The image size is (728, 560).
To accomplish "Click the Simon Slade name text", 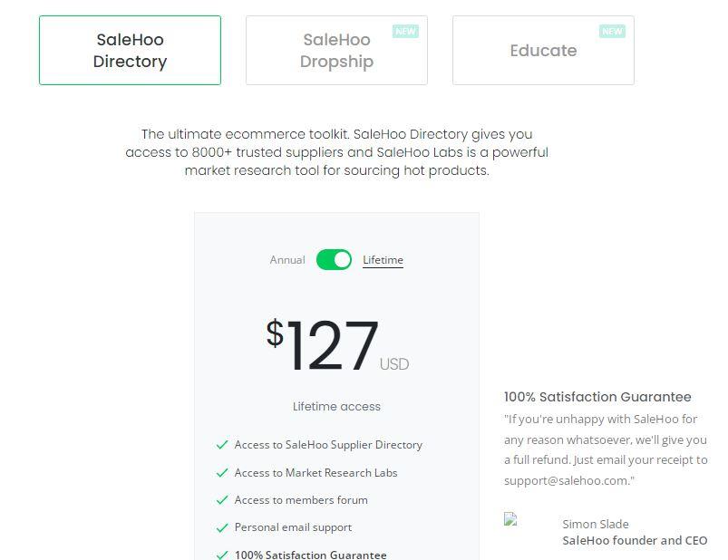I will point(596,524).
